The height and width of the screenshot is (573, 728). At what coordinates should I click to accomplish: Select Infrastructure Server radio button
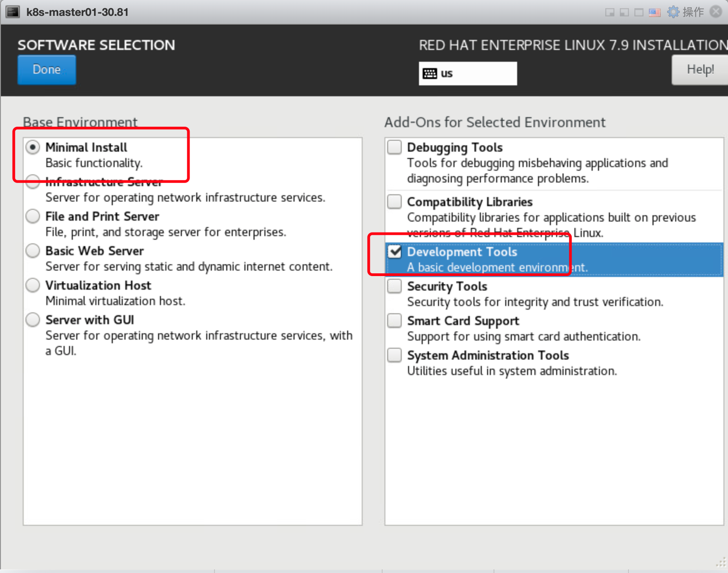pos(33,182)
